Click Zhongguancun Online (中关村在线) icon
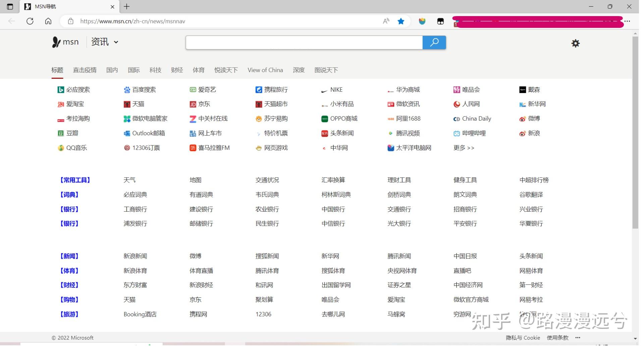 pos(194,120)
